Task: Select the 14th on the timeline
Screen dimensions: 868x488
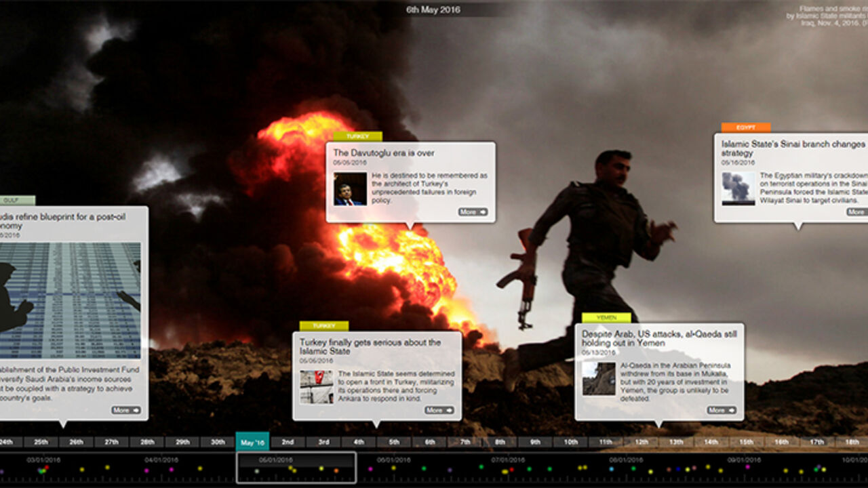Action: [x=711, y=442]
